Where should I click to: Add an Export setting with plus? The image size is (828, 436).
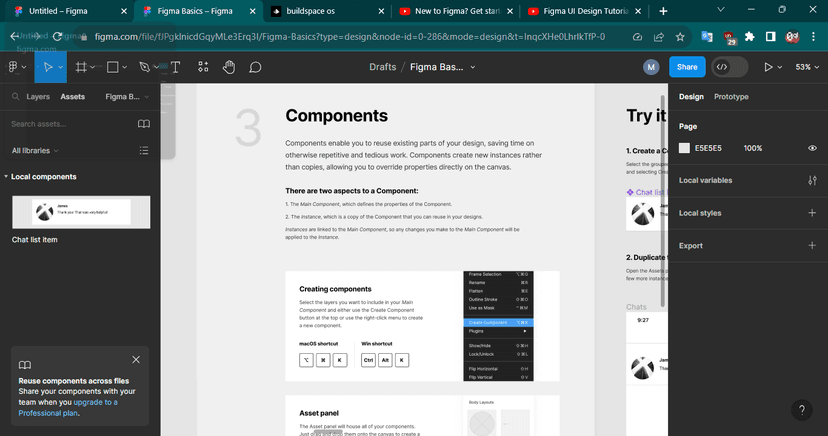click(811, 245)
